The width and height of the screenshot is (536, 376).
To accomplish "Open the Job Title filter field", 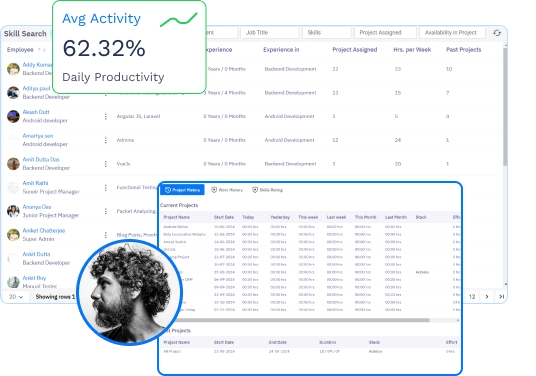I will pyautogui.click(x=269, y=33).
